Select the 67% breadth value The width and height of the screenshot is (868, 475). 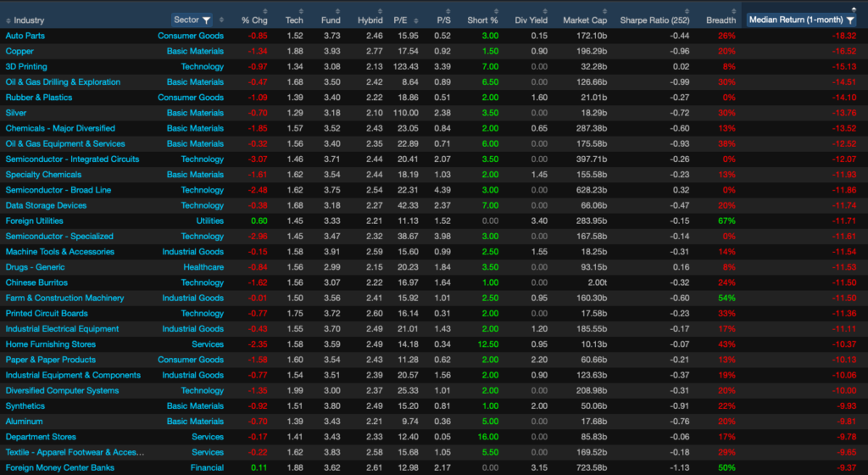coord(726,221)
